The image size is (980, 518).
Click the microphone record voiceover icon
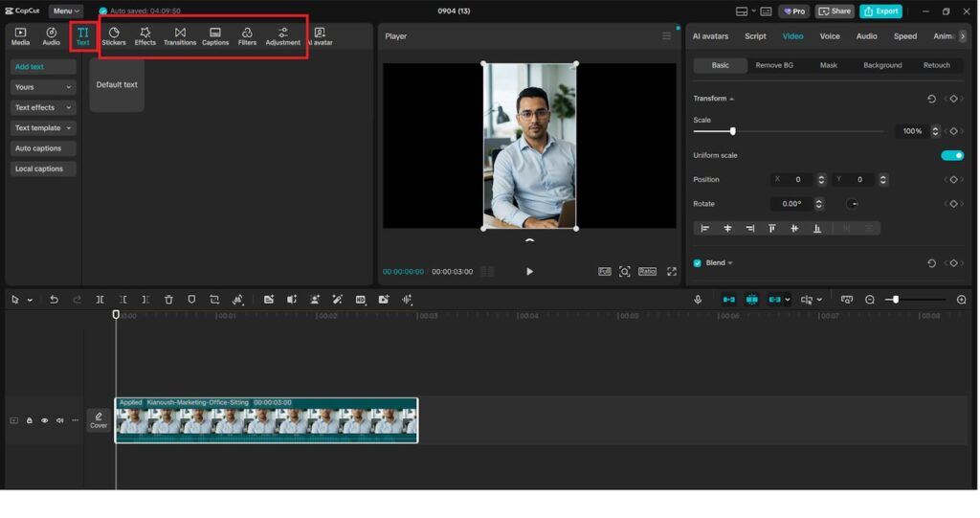click(698, 300)
